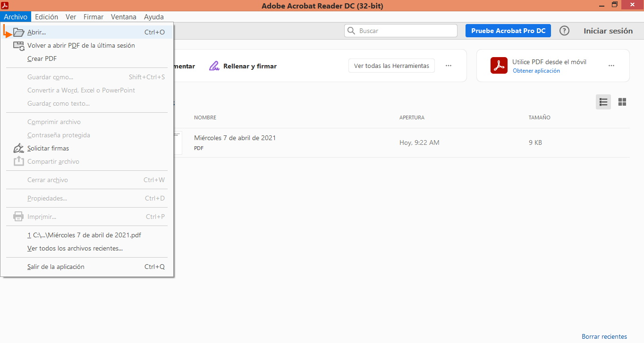Click the Rellenar y firmar pen icon
Image resolution: width=644 pixels, height=343 pixels.
point(214,66)
